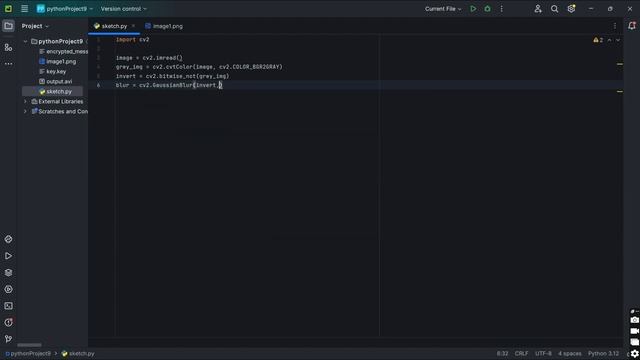Open the Python Console layers icon

[x=8, y=273]
